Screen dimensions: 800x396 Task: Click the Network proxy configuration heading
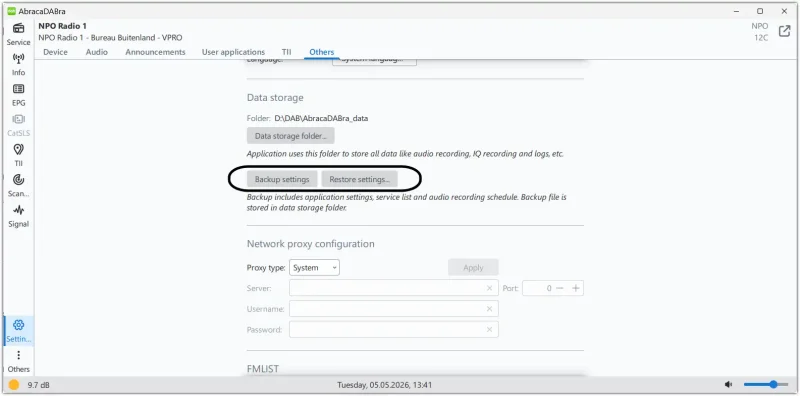(311, 243)
